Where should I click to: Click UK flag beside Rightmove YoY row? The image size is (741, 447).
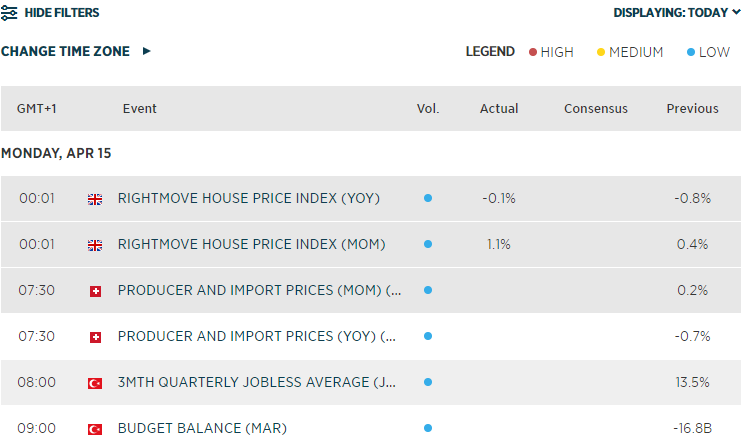pyautogui.click(x=96, y=199)
